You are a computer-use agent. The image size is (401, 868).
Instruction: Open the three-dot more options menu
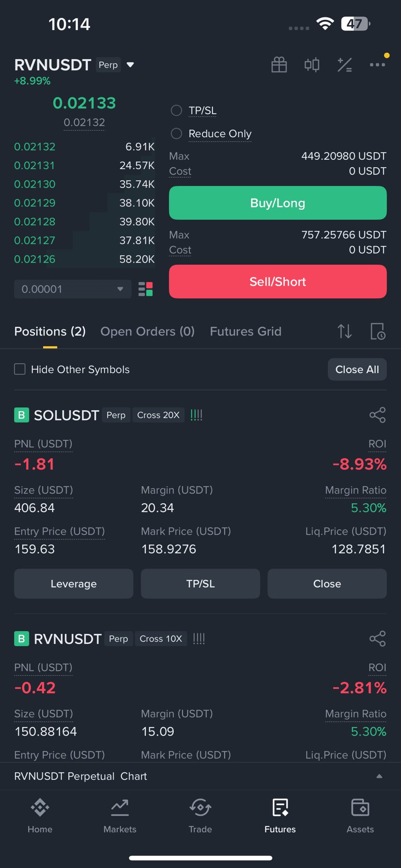click(377, 65)
